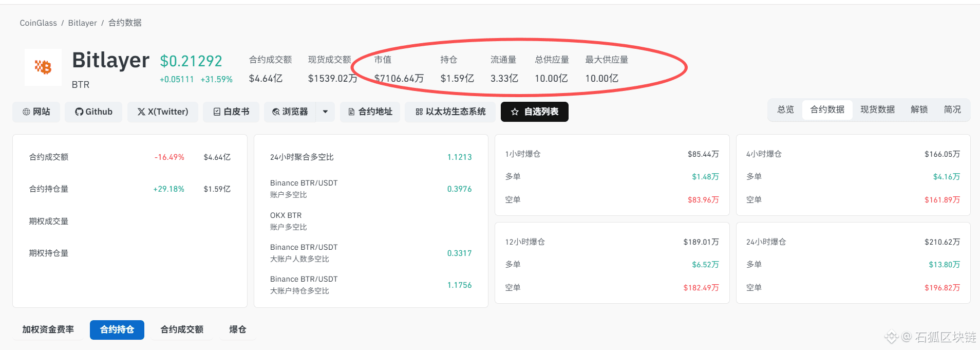The height and width of the screenshot is (350, 980).
Task: Click the -16.49% 合约成交额 change
Action: (169, 157)
